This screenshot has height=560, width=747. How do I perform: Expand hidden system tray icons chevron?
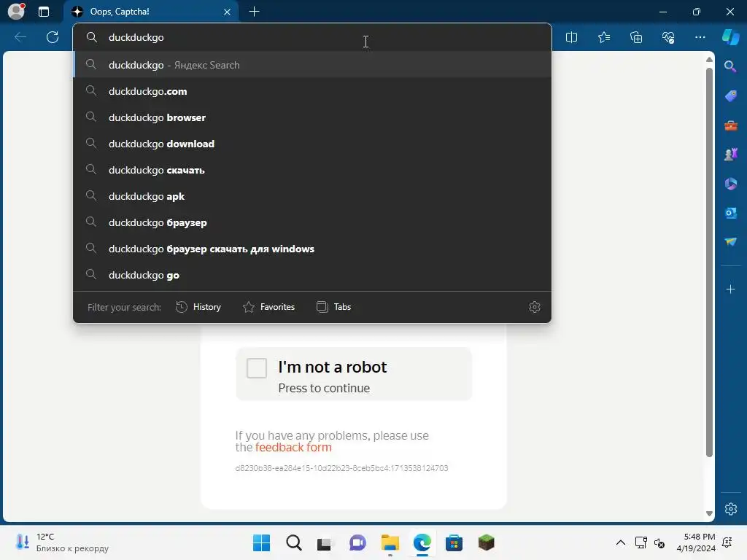pyautogui.click(x=620, y=542)
